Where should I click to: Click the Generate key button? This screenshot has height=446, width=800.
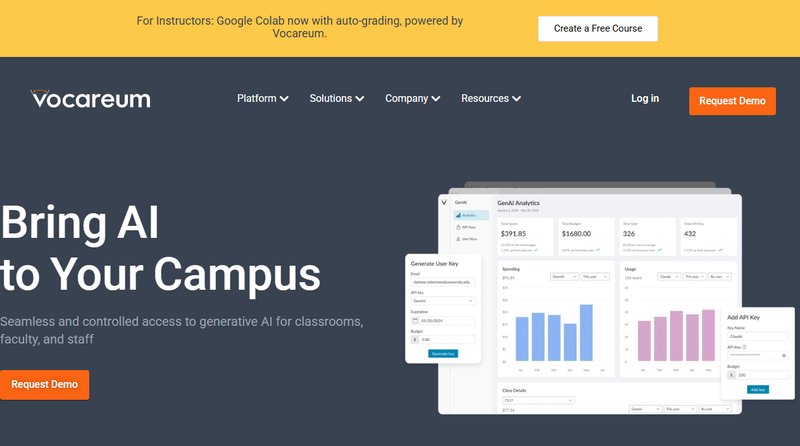[x=442, y=353]
